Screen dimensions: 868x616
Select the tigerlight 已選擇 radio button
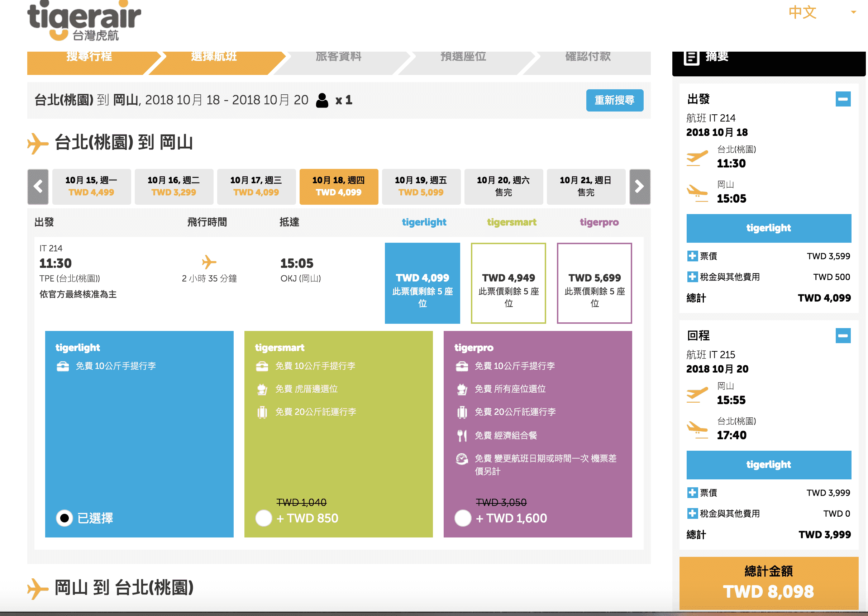click(65, 518)
